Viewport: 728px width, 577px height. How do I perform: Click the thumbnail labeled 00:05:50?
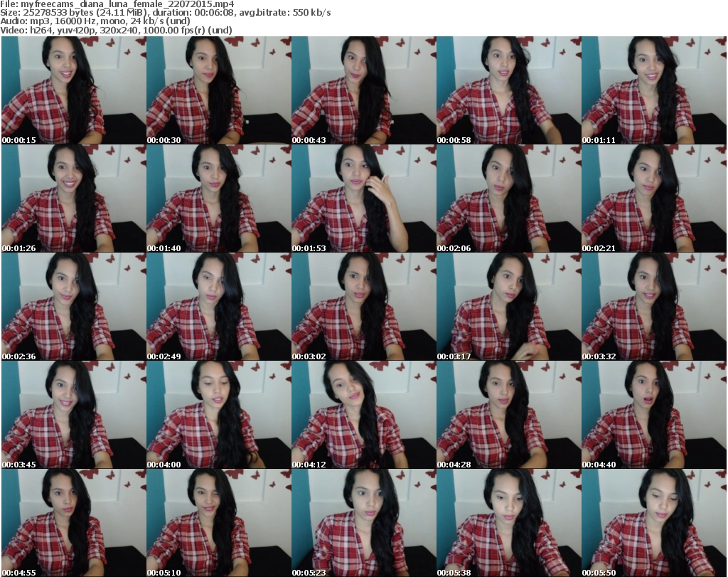pyautogui.click(x=654, y=523)
